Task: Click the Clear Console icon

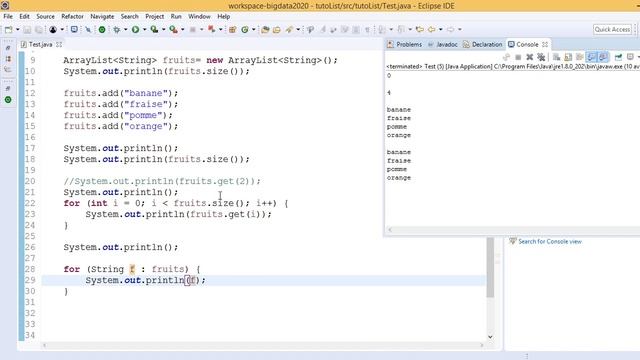Action: coord(556,57)
